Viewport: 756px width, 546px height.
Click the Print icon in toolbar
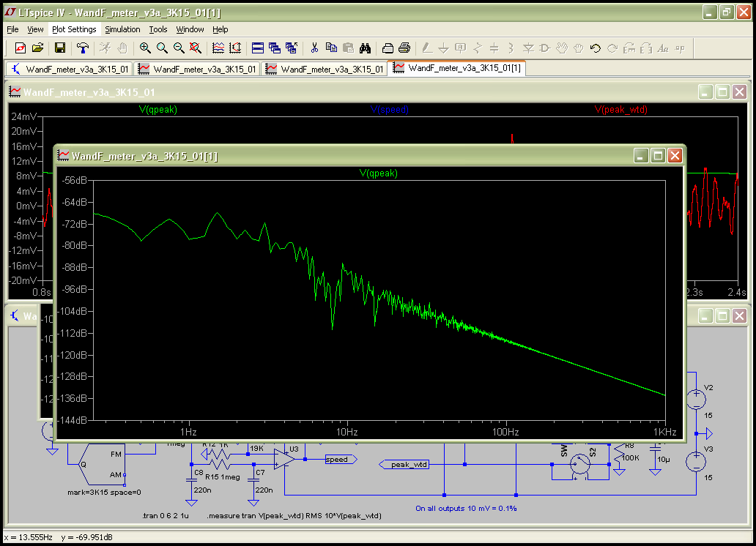pos(404,48)
